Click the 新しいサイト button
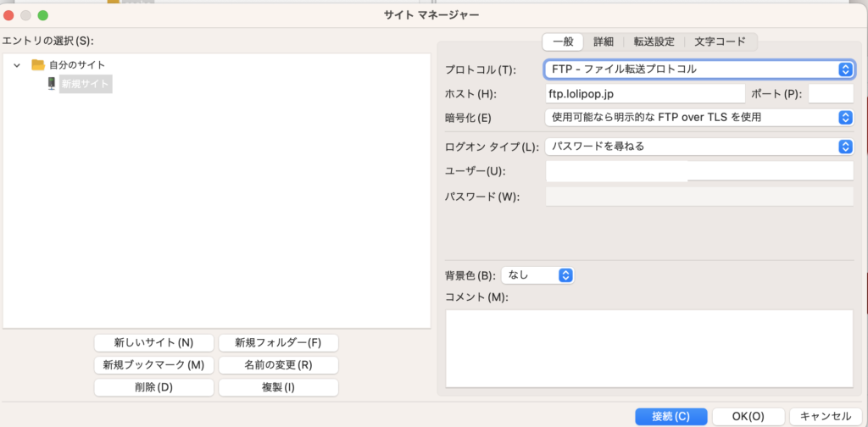Viewport: 868px width, 427px height. tap(154, 343)
